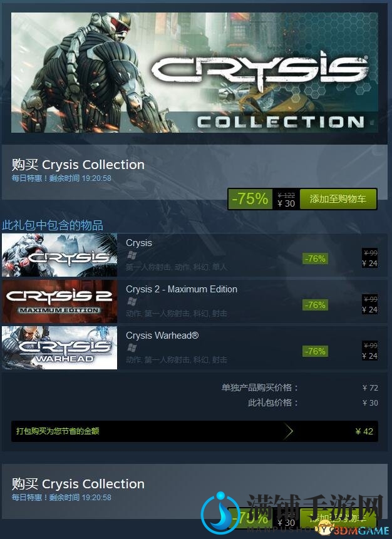Viewport: 392px width, 539px height.
Task: Click the ¥42 bundle savings amount
Action: (364, 431)
